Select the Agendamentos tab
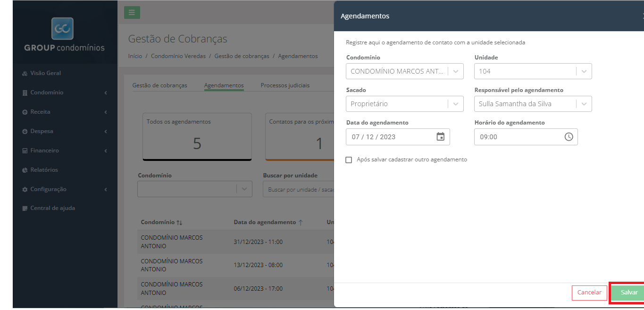644x310 pixels. point(224,85)
